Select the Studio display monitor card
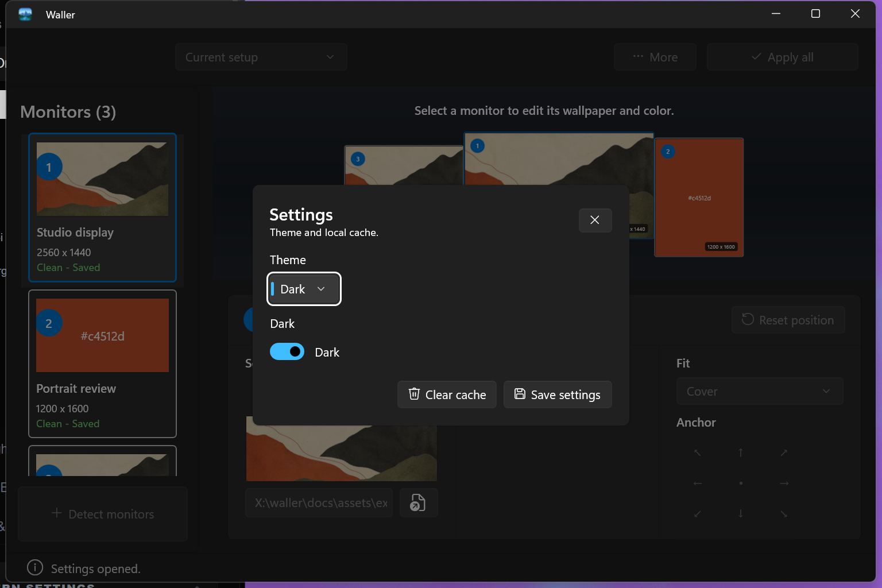Viewport: 882px width, 588px height. [102, 208]
